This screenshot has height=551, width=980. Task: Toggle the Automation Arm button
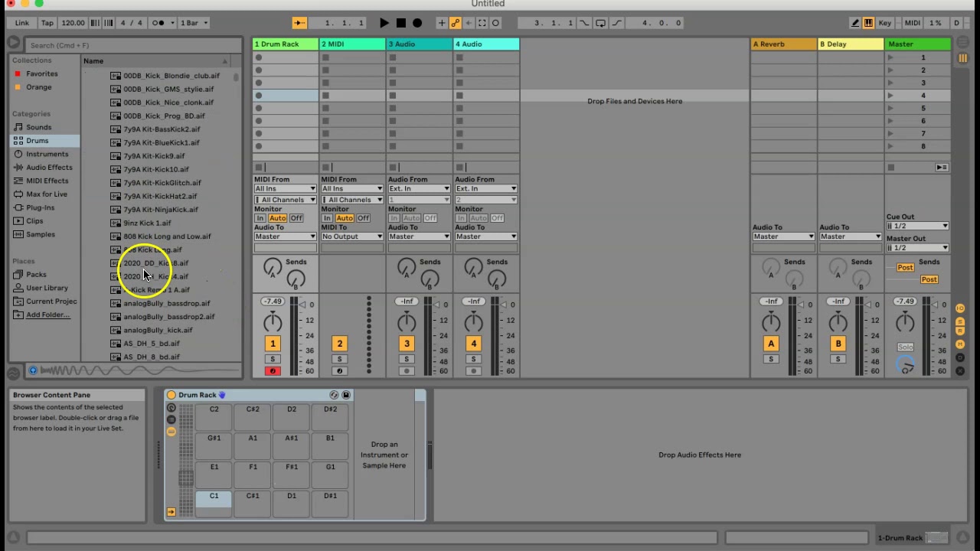[x=455, y=23]
